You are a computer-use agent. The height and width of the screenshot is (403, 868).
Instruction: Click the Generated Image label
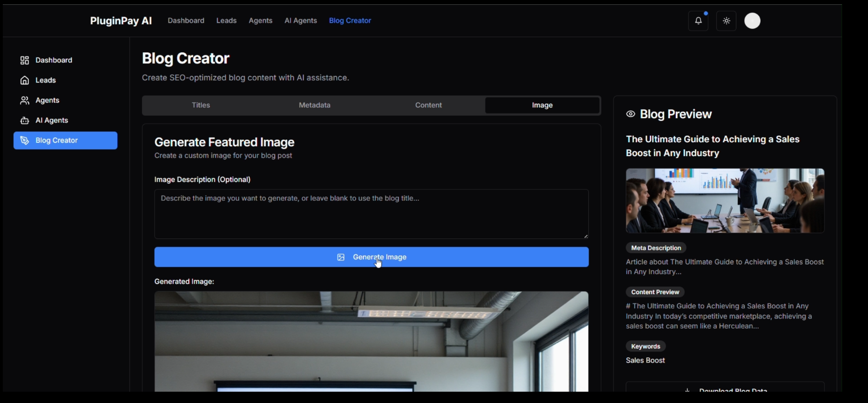tap(184, 282)
